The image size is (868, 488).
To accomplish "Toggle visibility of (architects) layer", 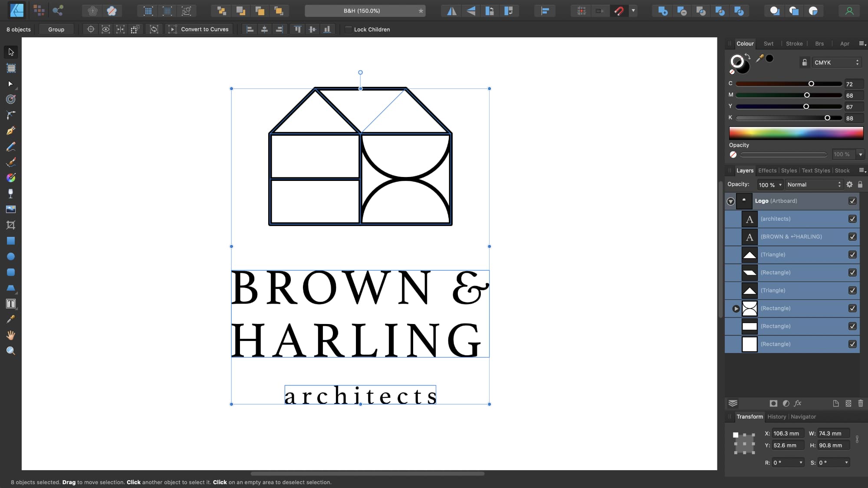I will pyautogui.click(x=853, y=219).
